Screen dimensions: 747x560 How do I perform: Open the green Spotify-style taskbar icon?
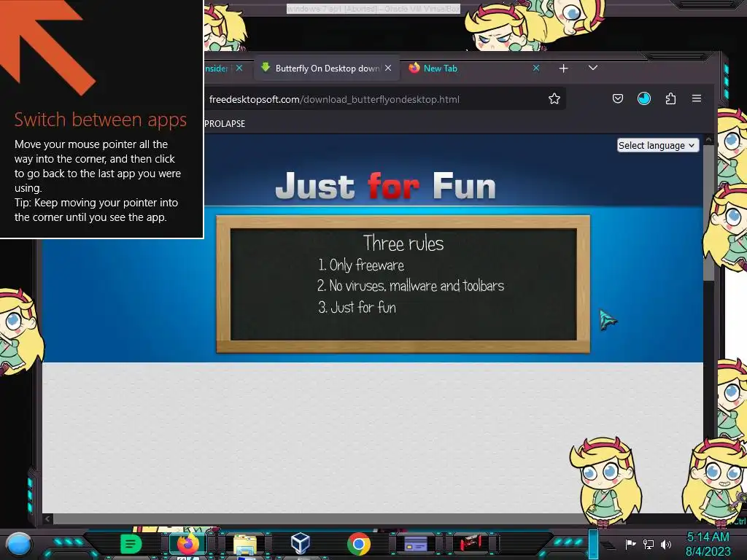point(131,544)
